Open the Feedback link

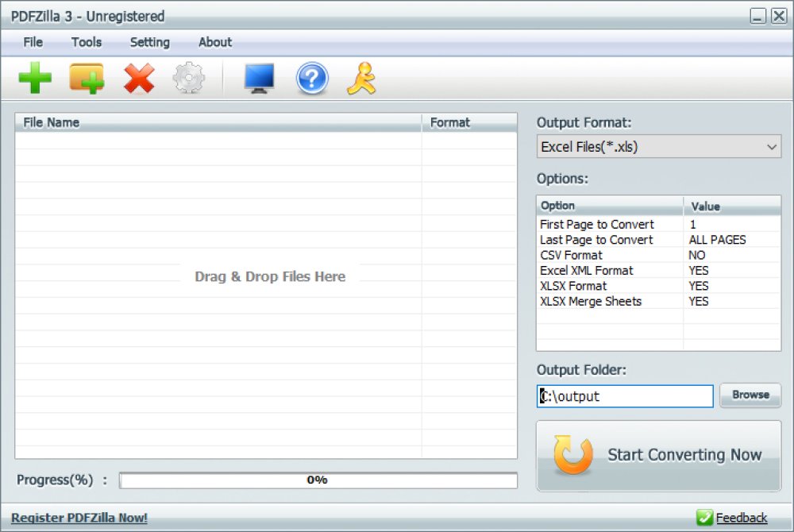742,518
